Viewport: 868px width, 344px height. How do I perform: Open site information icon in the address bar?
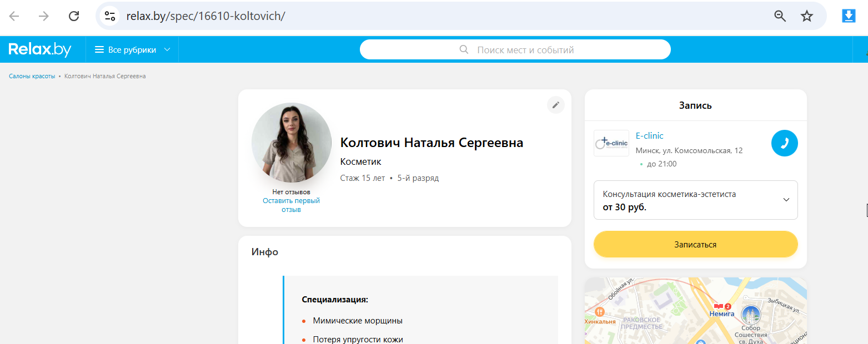(x=110, y=16)
